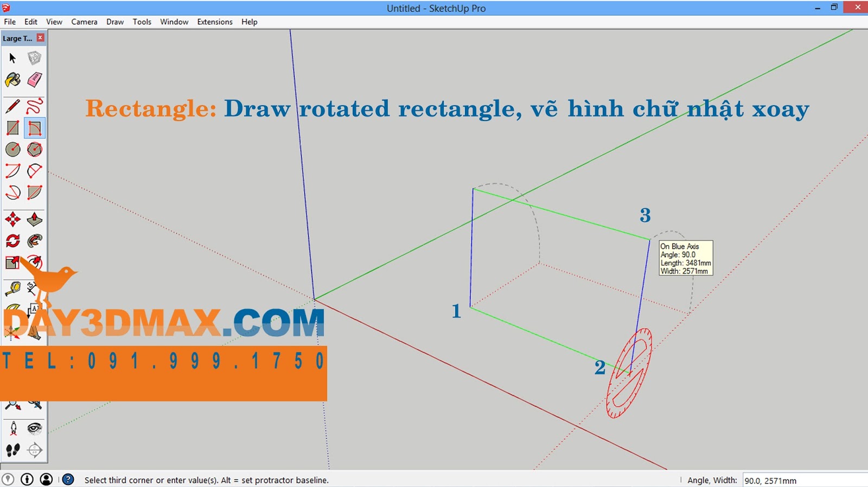Select the Pie arc tool
Screen dimensions: 868x487
(35, 193)
